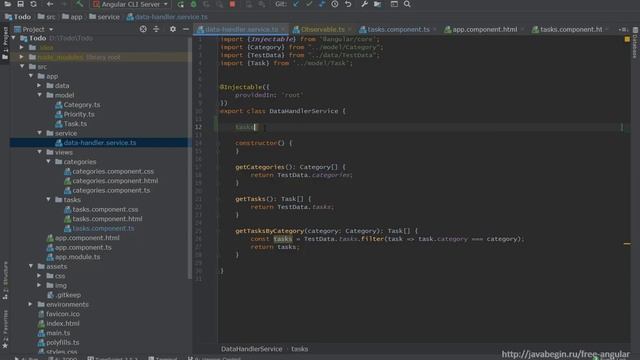Collapse the Todo root project node
Screen dimensions: 640x360
(13, 38)
